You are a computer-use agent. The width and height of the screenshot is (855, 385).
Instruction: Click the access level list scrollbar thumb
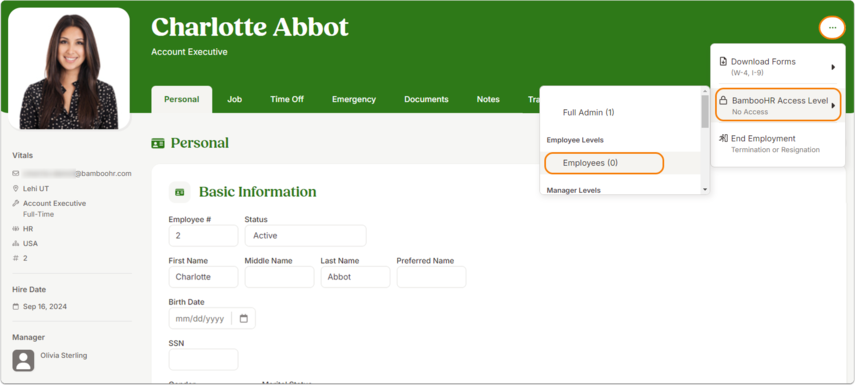(x=705, y=111)
